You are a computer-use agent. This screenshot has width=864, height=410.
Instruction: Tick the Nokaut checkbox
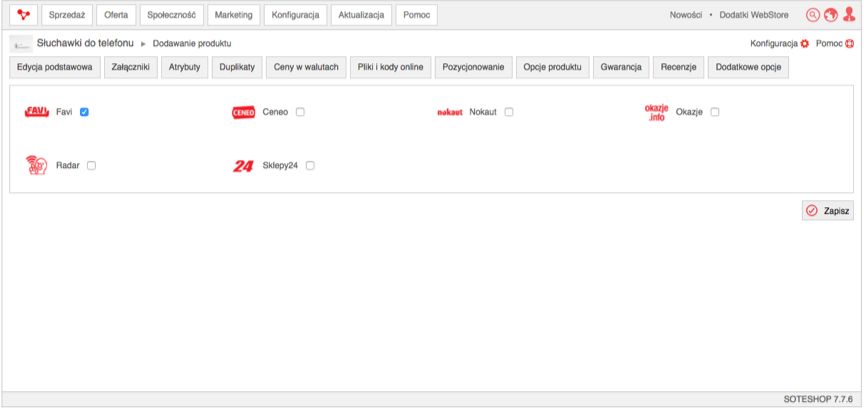point(509,112)
